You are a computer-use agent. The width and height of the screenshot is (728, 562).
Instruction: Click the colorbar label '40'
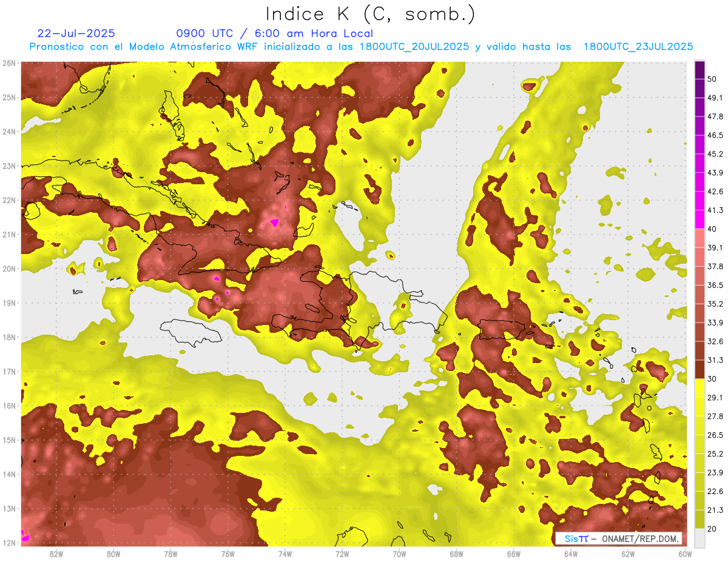coord(712,229)
